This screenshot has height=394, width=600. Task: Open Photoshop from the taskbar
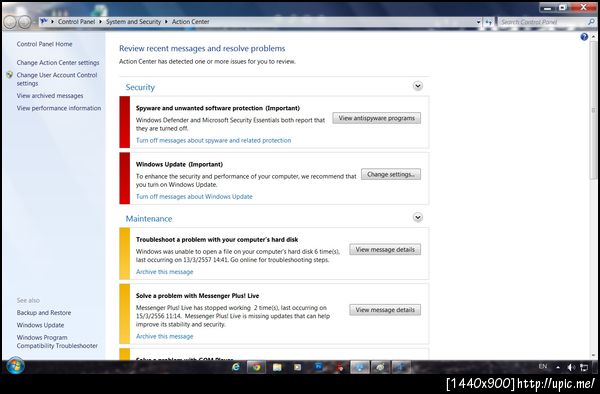[318, 367]
